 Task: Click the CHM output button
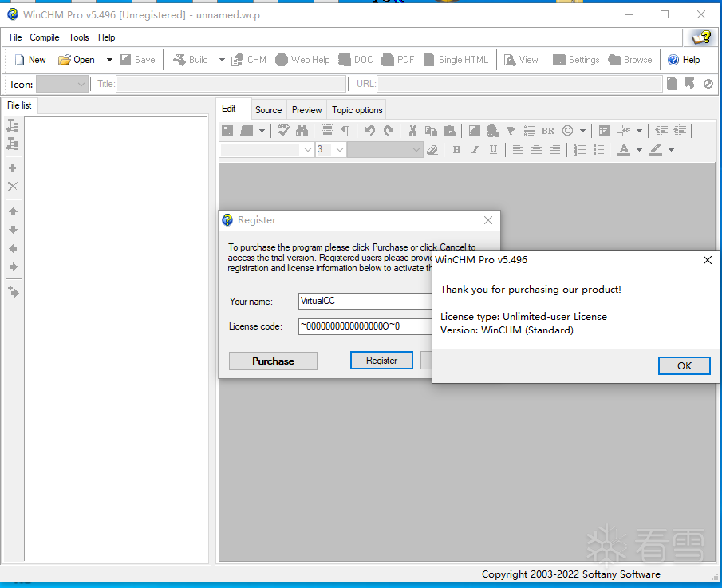pyautogui.click(x=249, y=60)
